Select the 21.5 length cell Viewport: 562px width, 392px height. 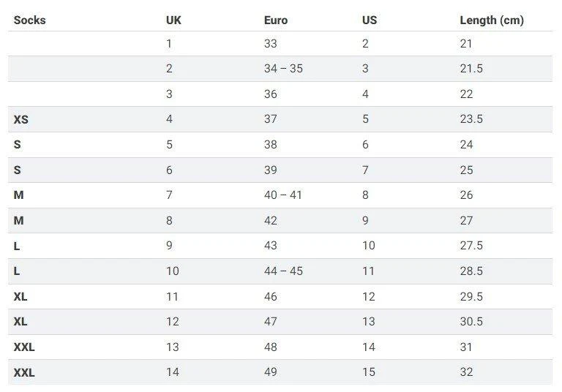pos(471,69)
